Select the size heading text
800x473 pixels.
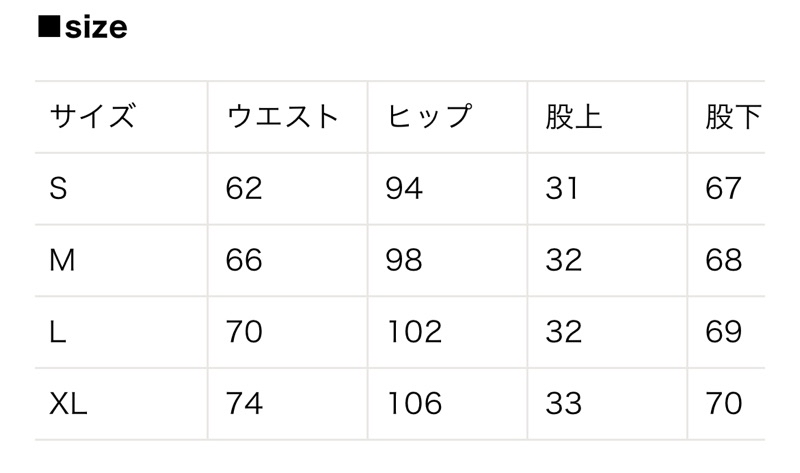(96, 28)
